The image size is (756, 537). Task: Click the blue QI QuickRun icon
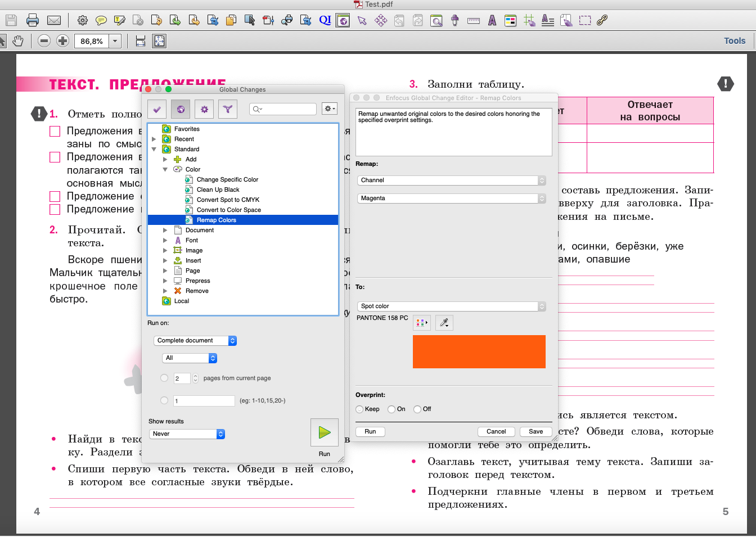coord(325,20)
